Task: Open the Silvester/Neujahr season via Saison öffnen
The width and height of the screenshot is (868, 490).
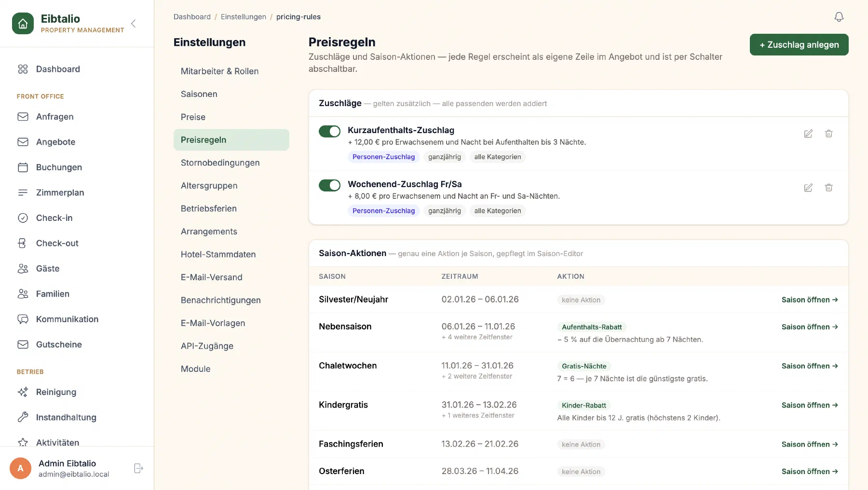Action: point(810,300)
